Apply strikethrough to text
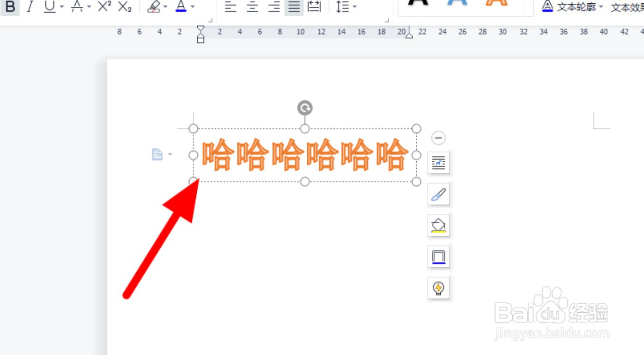The image size is (644, 355). [x=77, y=7]
